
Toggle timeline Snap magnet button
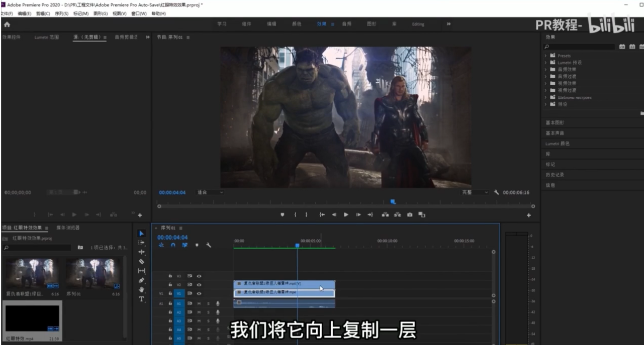coord(173,245)
